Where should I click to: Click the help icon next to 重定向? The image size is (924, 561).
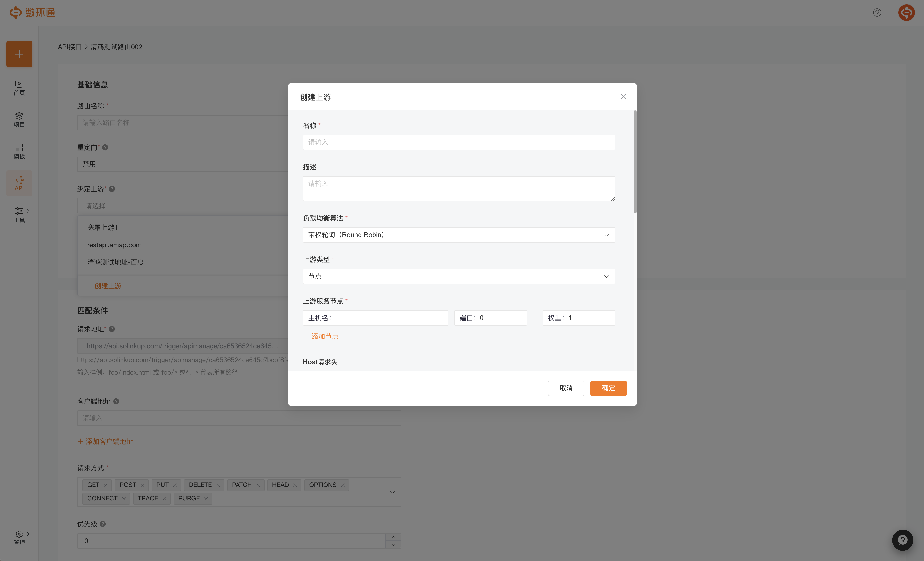click(105, 147)
